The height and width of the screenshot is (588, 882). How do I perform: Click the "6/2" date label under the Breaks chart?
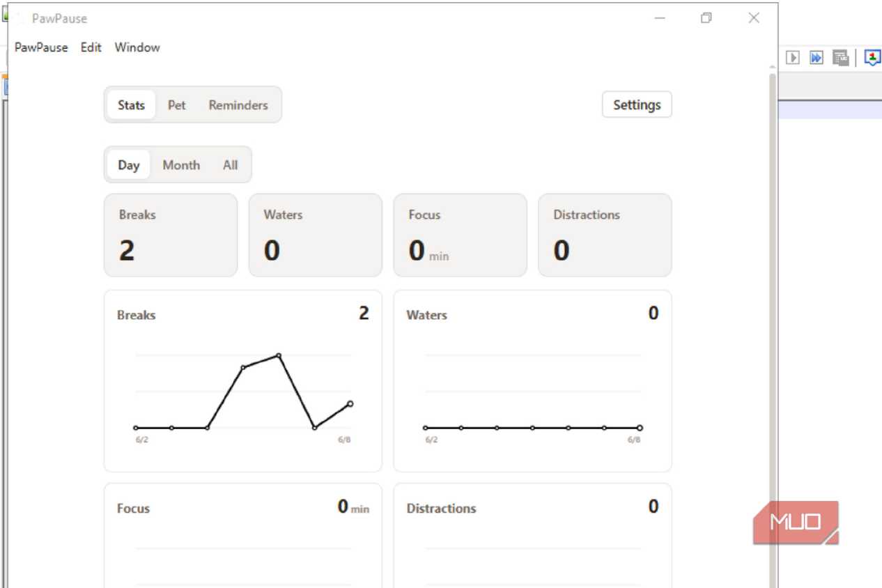(141, 440)
